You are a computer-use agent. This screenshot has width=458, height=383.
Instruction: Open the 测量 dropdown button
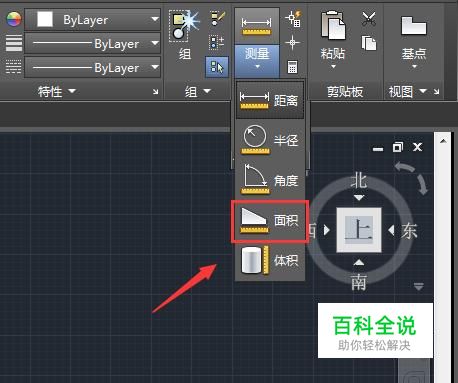coord(257,61)
